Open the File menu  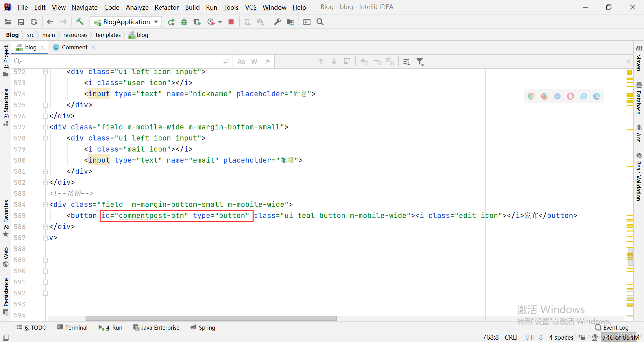click(22, 7)
